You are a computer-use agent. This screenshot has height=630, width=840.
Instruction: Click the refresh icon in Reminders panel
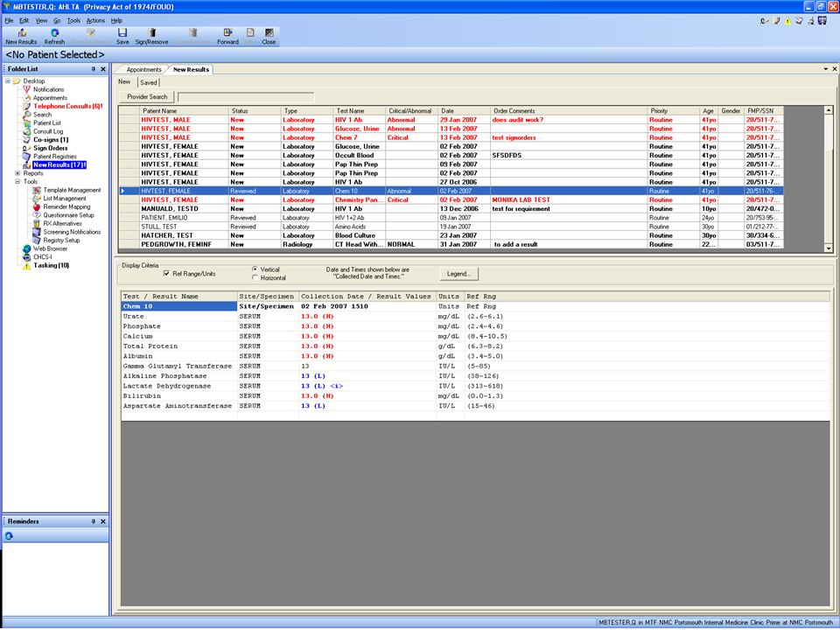[x=9, y=535]
